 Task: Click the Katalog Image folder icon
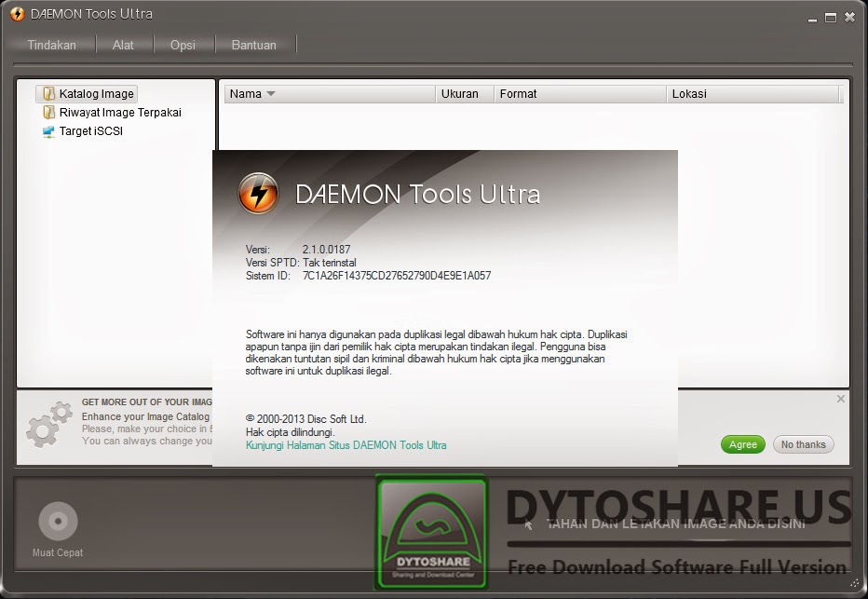coord(48,93)
